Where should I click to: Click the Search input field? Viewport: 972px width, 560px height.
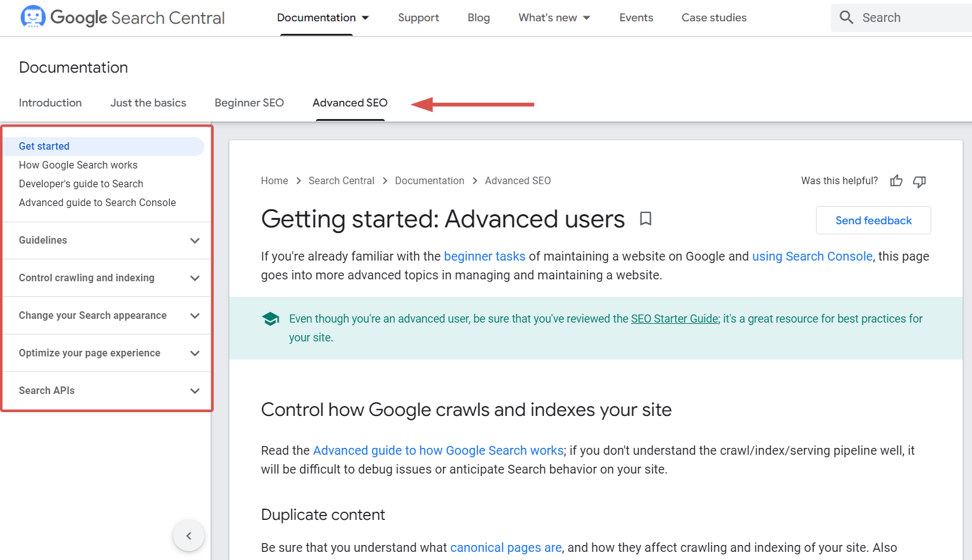tap(902, 18)
